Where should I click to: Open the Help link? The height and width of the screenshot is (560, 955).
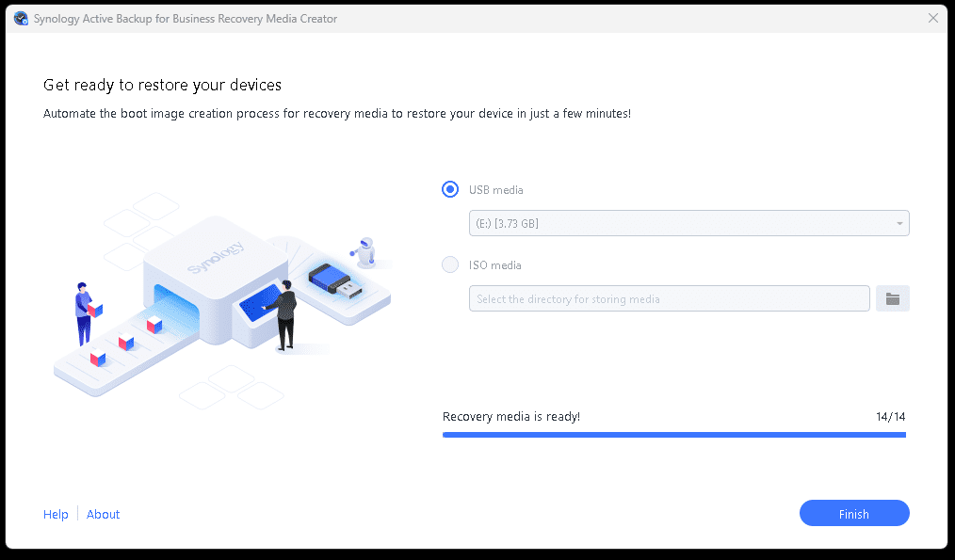tap(56, 514)
